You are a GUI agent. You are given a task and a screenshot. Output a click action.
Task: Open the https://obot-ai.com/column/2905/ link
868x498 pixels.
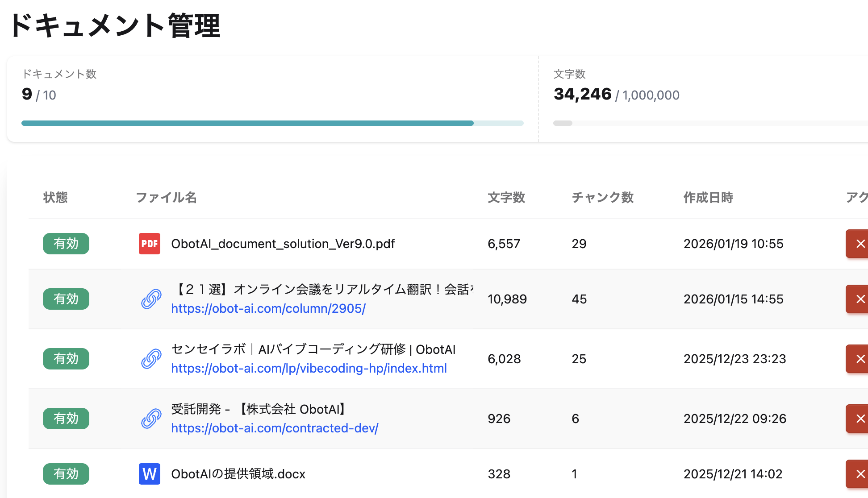point(268,309)
